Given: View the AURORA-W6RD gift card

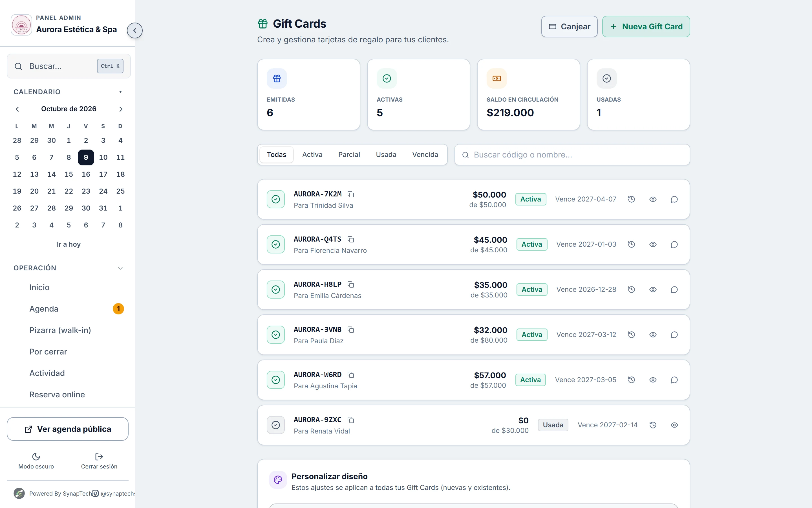Looking at the screenshot, I should point(653,380).
